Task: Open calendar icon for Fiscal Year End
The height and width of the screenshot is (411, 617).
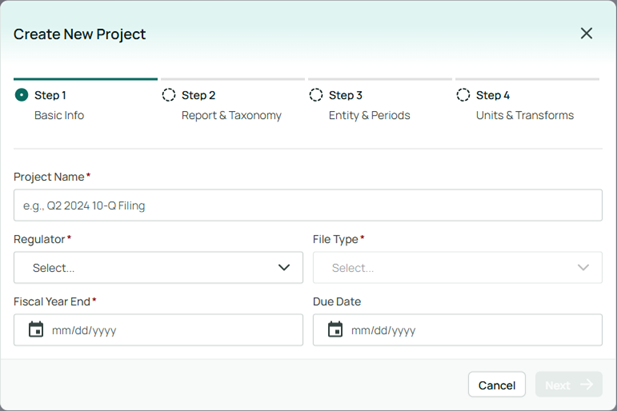Action: 36,330
